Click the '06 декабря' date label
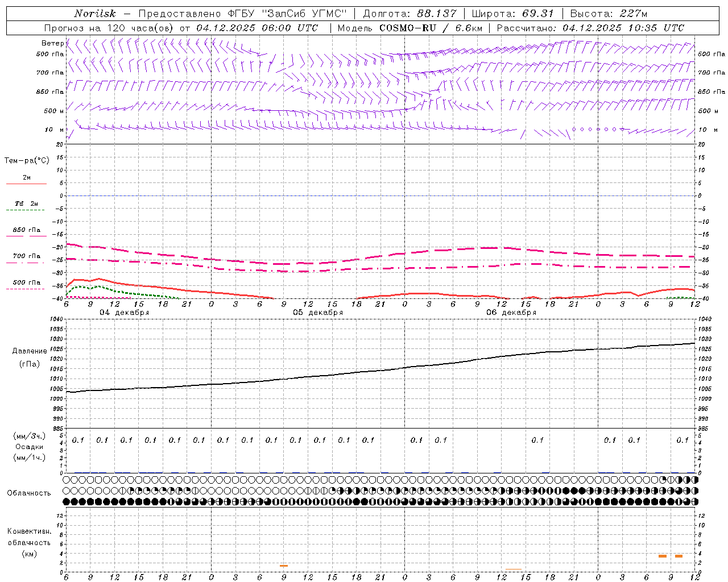The width and height of the screenshot is (728, 582). tap(511, 313)
